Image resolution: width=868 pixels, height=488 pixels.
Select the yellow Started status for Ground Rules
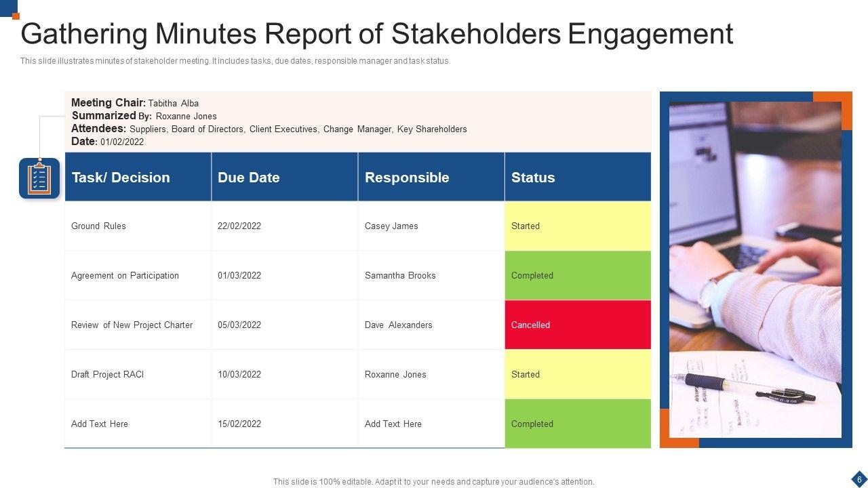(x=578, y=226)
